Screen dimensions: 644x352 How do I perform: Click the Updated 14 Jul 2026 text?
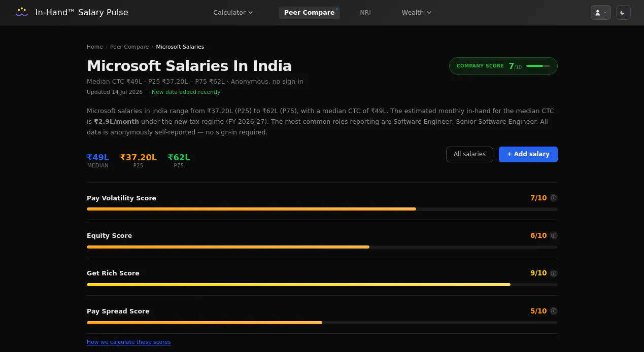tap(115, 92)
